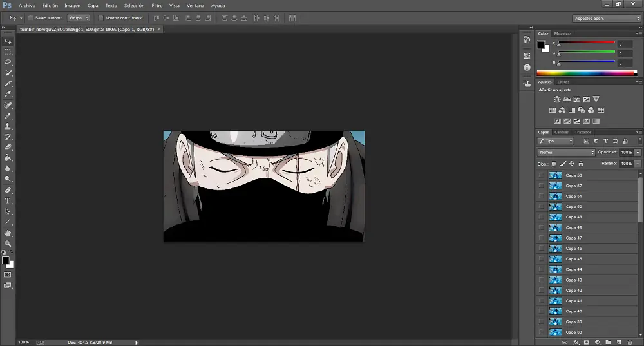
Task: Toggle Quick Mask mode icon
Action: [8, 274]
